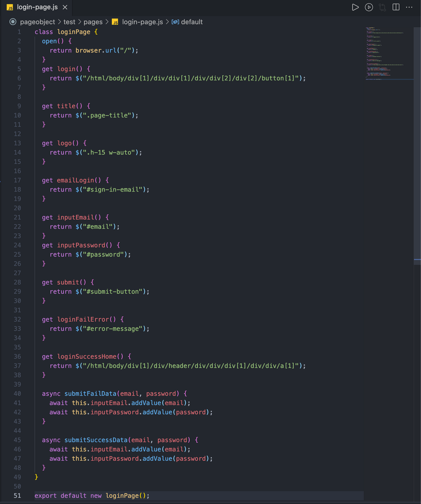Close the login-page.js editor tab
421x504 pixels.
pyautogui.click(x=65, y=7)
